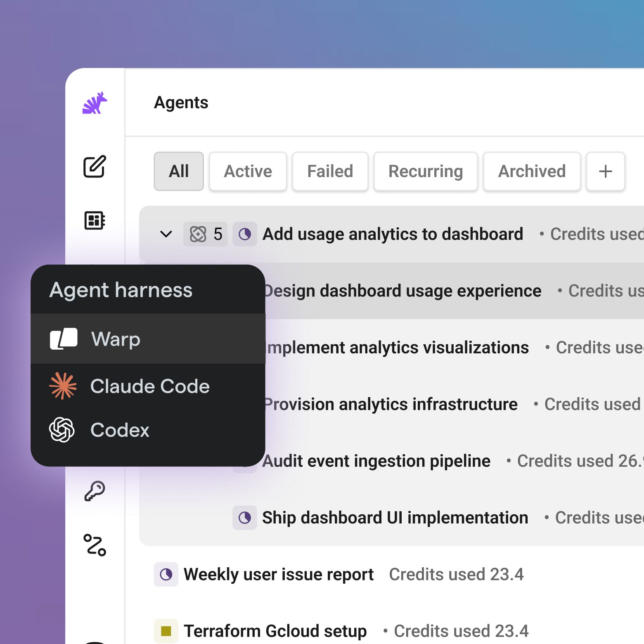Image resolution: width=644 pixels, height=644 pixels.
Task: Open the integrations route icon in sidebar
Action: tap(95, 545)
